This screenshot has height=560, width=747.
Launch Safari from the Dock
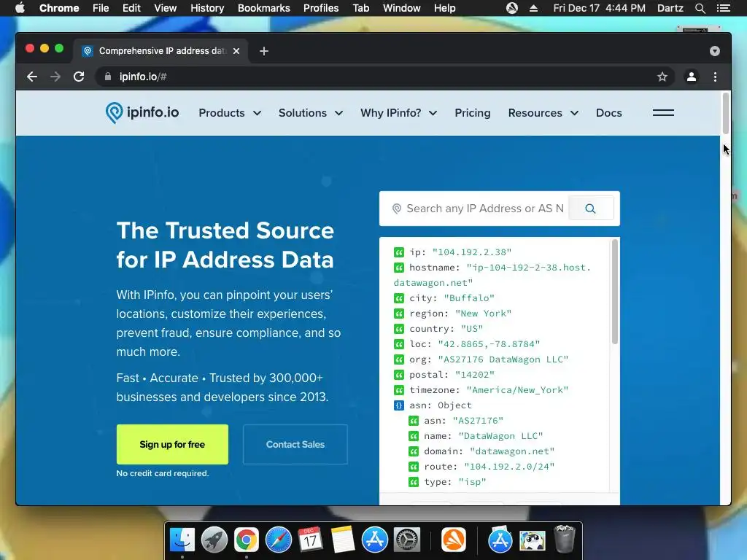pos(278,540)
